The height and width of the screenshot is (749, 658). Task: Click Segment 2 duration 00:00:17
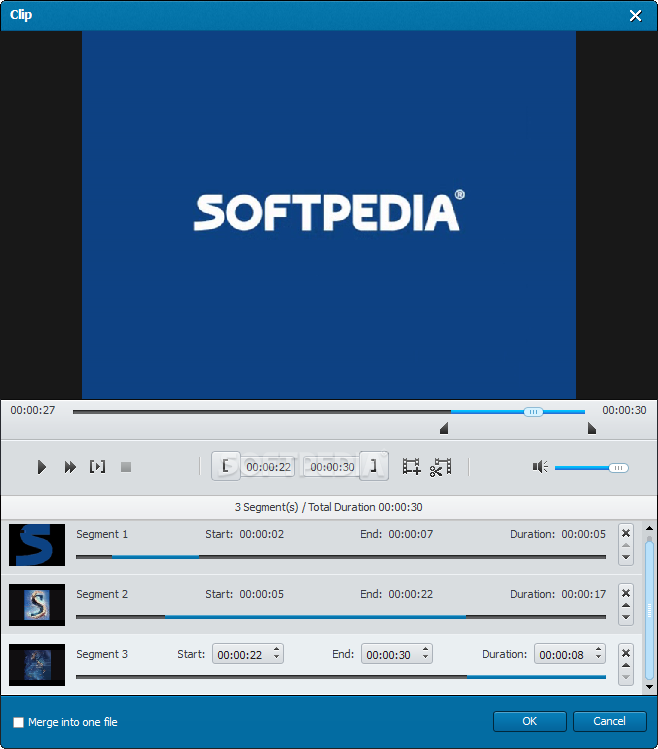(583, 594)
